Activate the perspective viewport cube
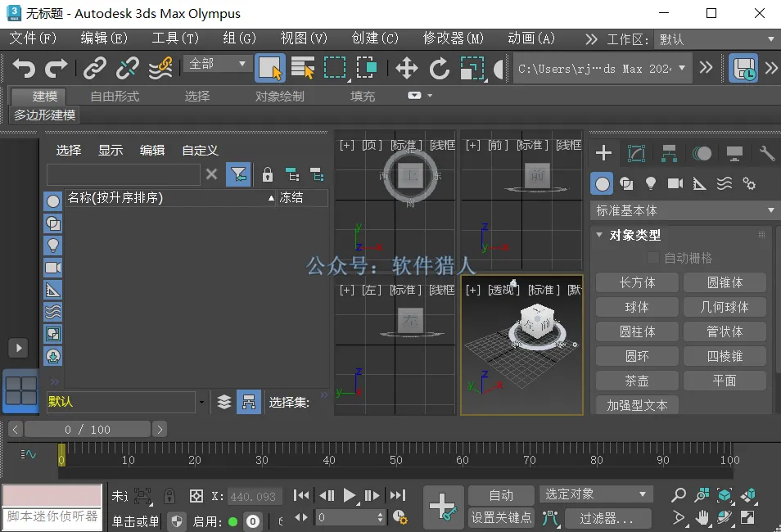The height and width of the screenshot is (532, 781). 537,322
